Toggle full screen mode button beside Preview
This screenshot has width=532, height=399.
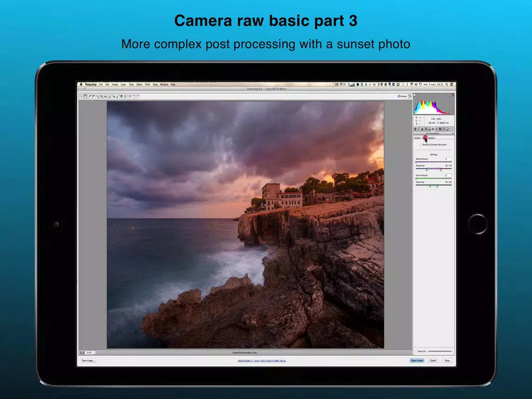pos(410,96)
